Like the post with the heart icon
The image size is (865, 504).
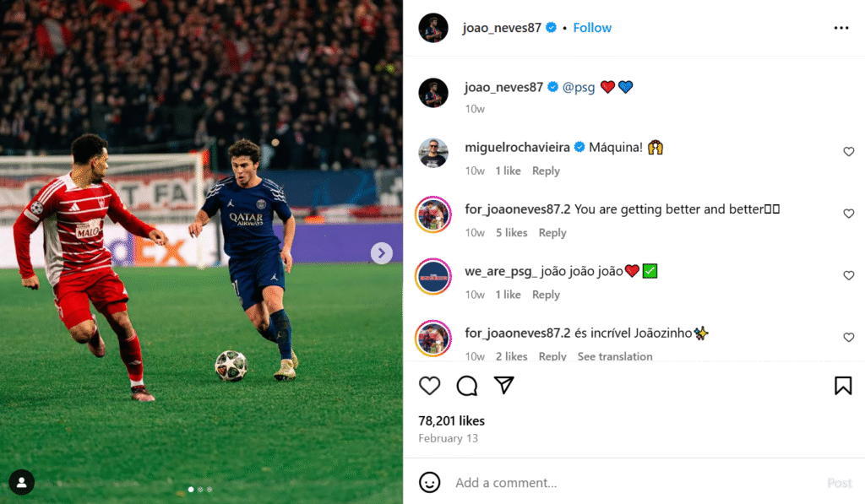(430, 386)
